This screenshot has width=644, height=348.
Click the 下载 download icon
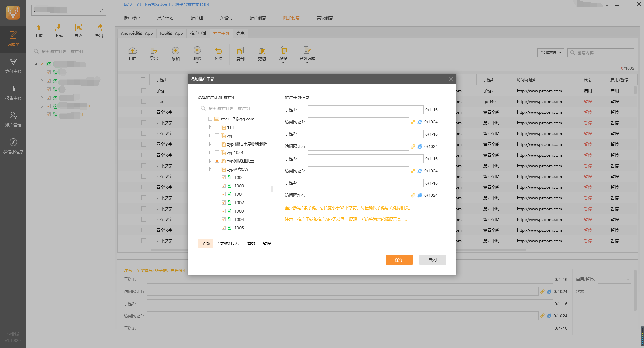59,31
